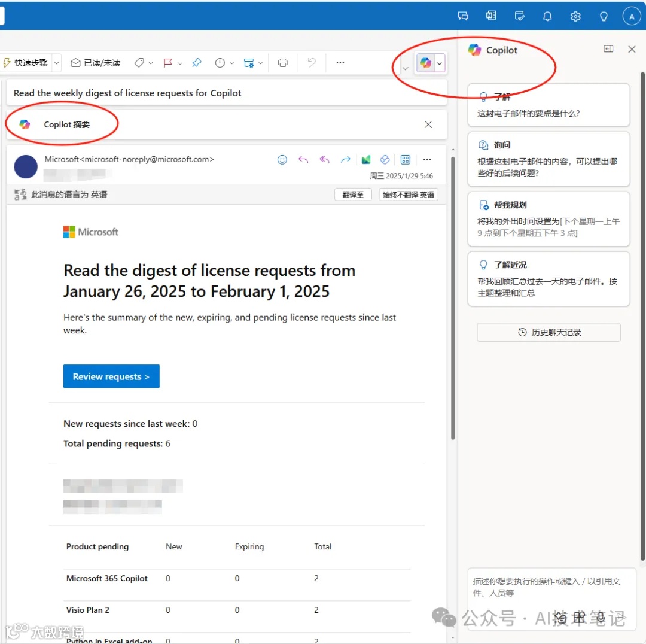Click the move/rules folder icon
Viewport: 646px width, 644px height.
pos(249,63)
